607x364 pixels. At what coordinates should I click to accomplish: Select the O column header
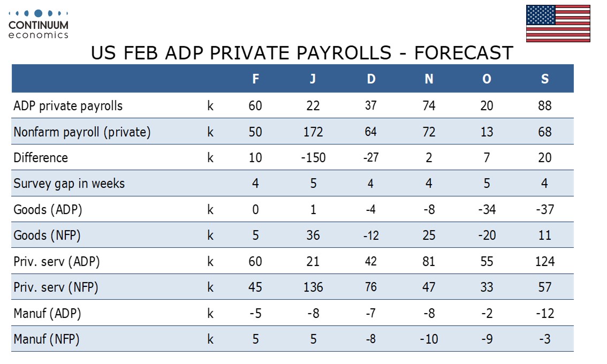coord(487,79)
